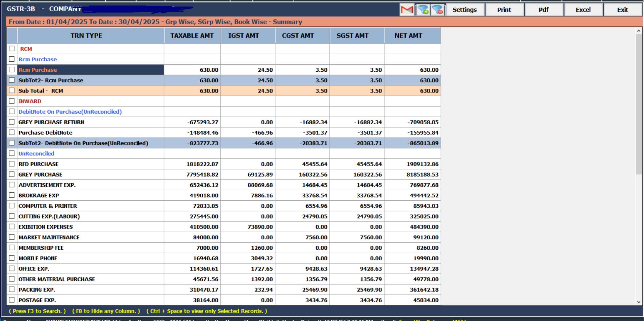Viewport: 644px width, 321px height.
Task: Sort by the TAXABLE AMT column header
Action: (192, 36)
